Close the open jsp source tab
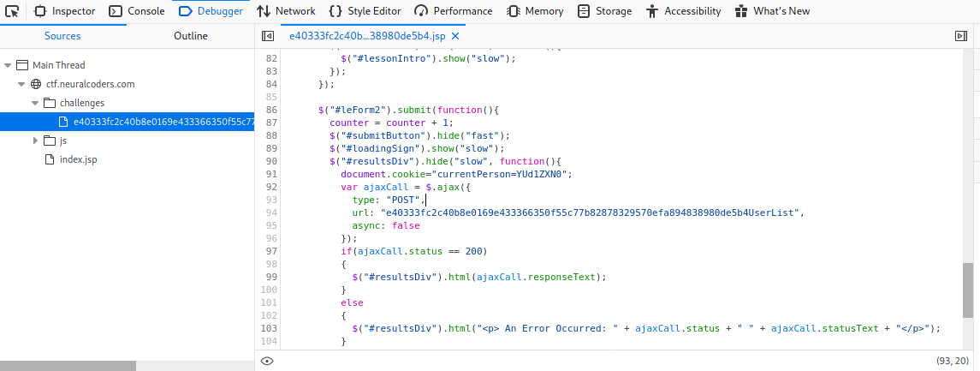 coord(455,36)
